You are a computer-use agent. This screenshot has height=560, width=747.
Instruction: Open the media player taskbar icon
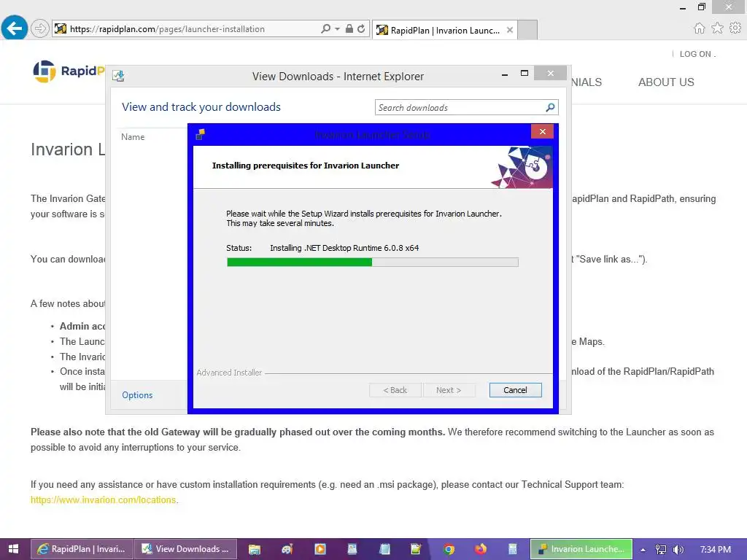[x=320, y=549]
